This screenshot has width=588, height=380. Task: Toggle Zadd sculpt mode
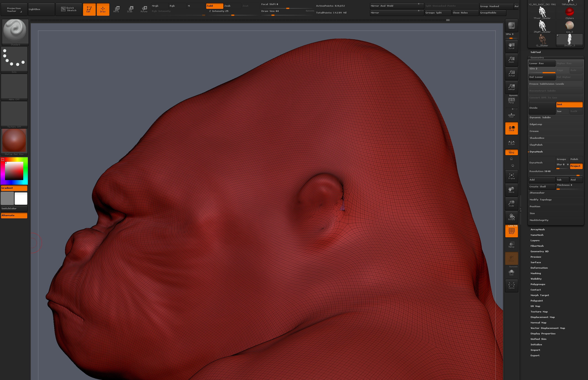(x=214, y=6)
